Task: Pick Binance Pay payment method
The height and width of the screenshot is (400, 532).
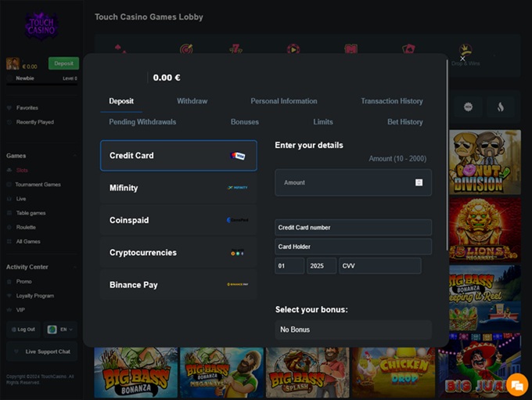Action: tap(178, 285)
